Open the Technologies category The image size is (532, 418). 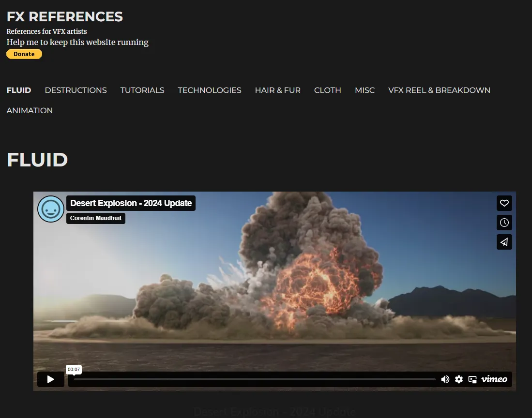click(x=209, y=90)
